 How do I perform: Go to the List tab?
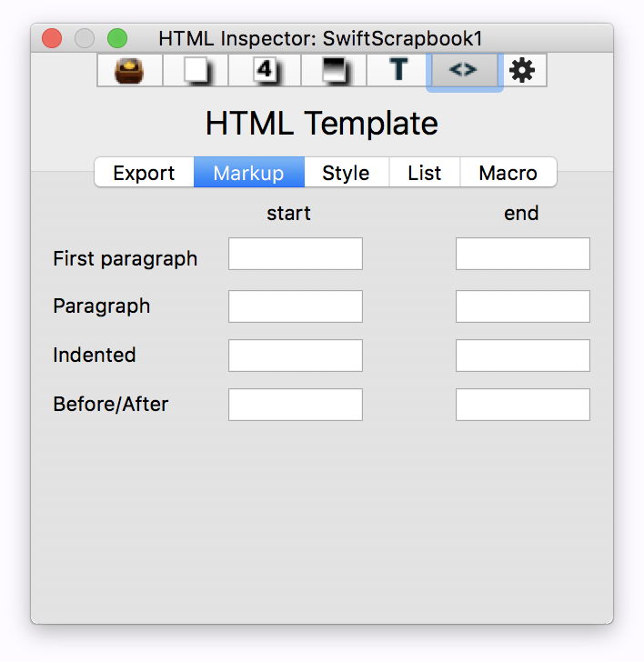424,173
